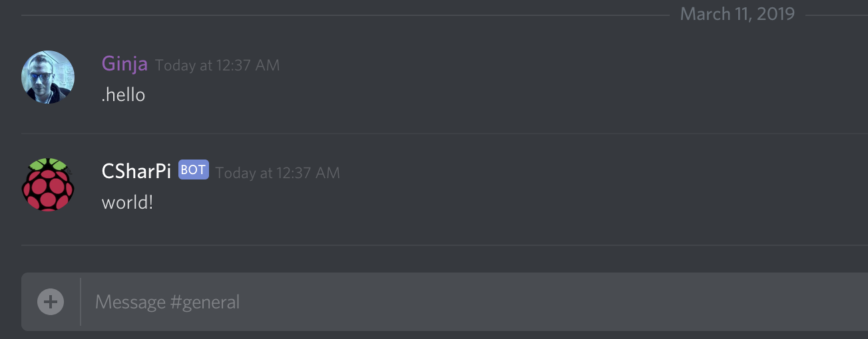Click the divider line below the world! message

pyautogui.click(x=445, y=245)
